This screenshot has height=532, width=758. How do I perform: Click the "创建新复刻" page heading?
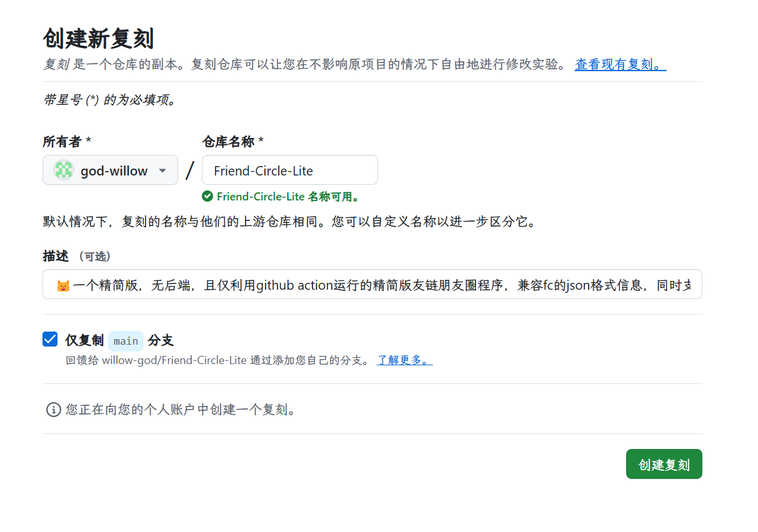(98, 39)
